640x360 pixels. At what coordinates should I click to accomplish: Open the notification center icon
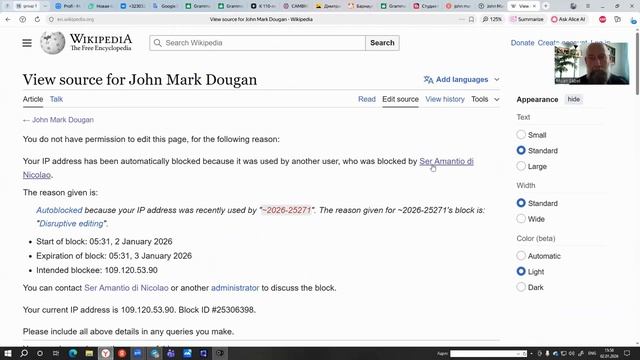coord(627,353)
